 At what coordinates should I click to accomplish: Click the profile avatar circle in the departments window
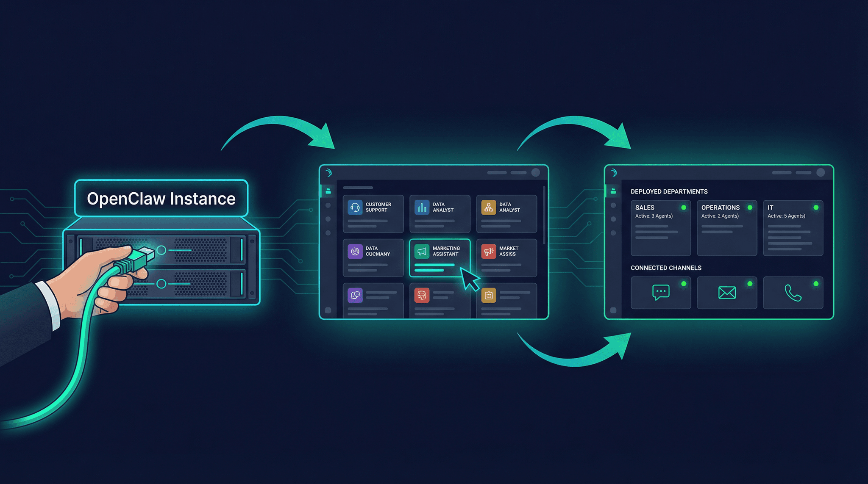click(821, 172)
